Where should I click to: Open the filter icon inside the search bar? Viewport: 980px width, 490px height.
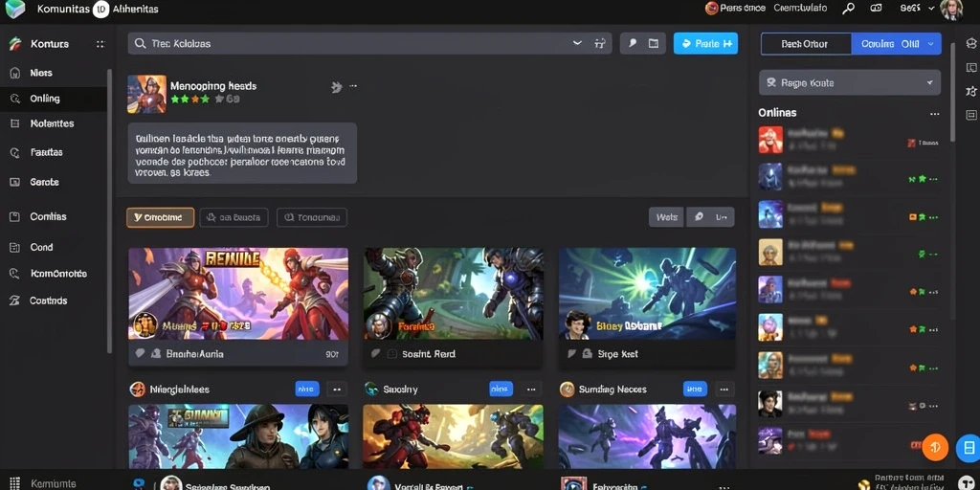coord(601,43)
